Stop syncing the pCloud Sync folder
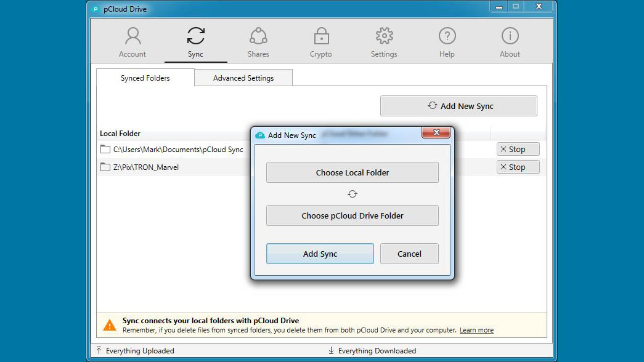644x362 pixels. click(518, 149)
